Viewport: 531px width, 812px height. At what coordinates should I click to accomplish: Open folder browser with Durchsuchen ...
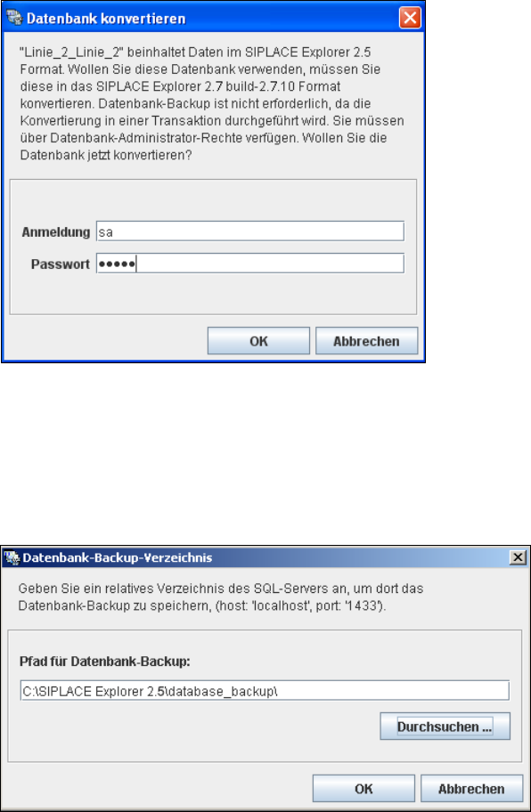(445, 726)
